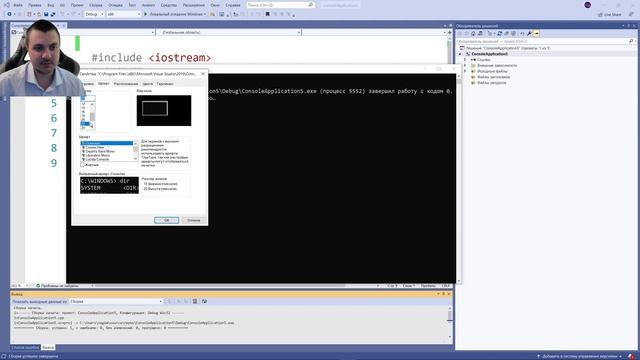Viewport: 640px width, 360px height.
Task: Click Отмена in the console Properties dialog
Action: (193, 220)
